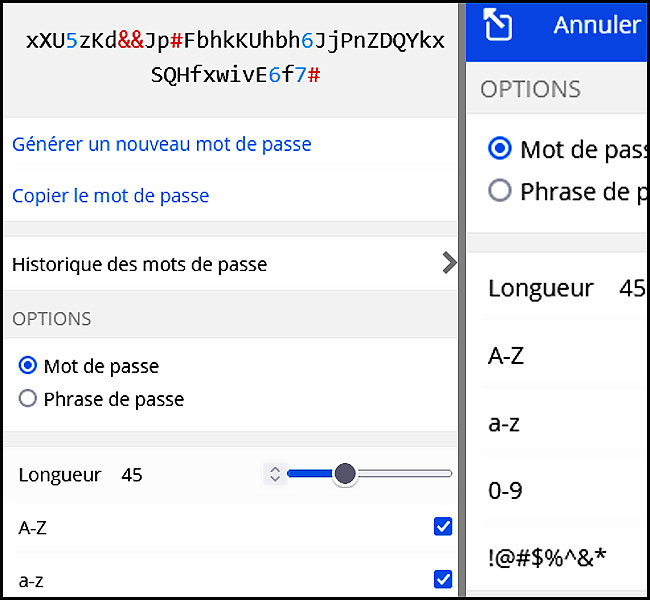Click the Longueur label in left panel

pyautogui.click(x=60, y=475)
